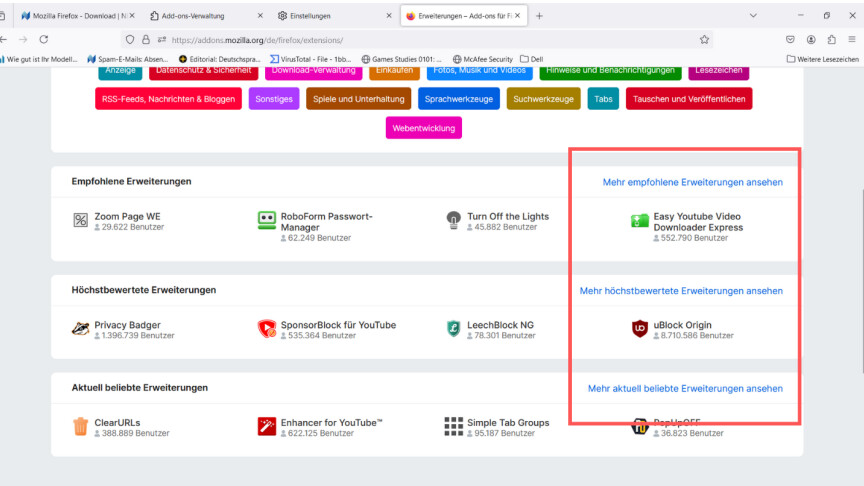The height and width of the screenshot is (486, 864).
Task: Click Mehr höchstbewertete Erweiterungen ansehen
Action: click(681, 290)
